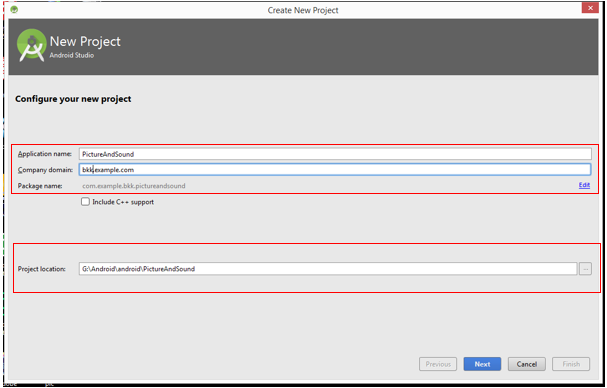Click the Application name label
Screen dimensions: 607x388
click(45, 154)
